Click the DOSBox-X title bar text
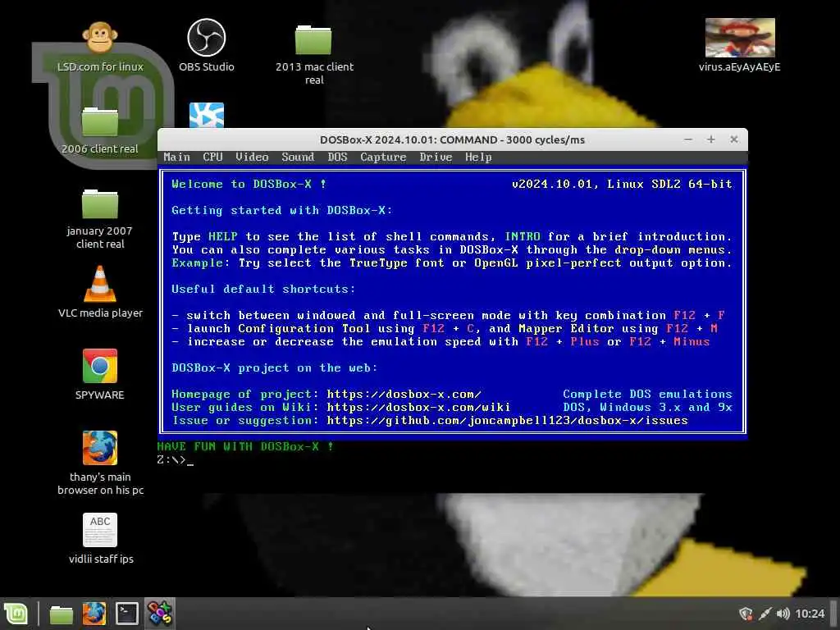The image size is (840, 630). click(x=452, y=139)
